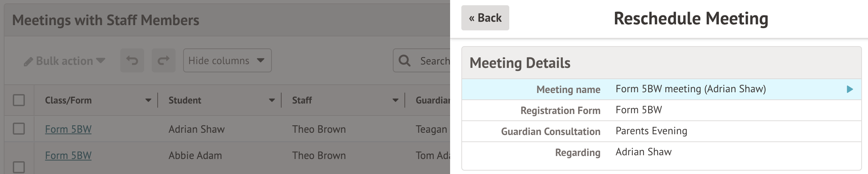The image size is (868, 174).
Task: Select the Guardian Consultation row
Action: tap(661, 131)
